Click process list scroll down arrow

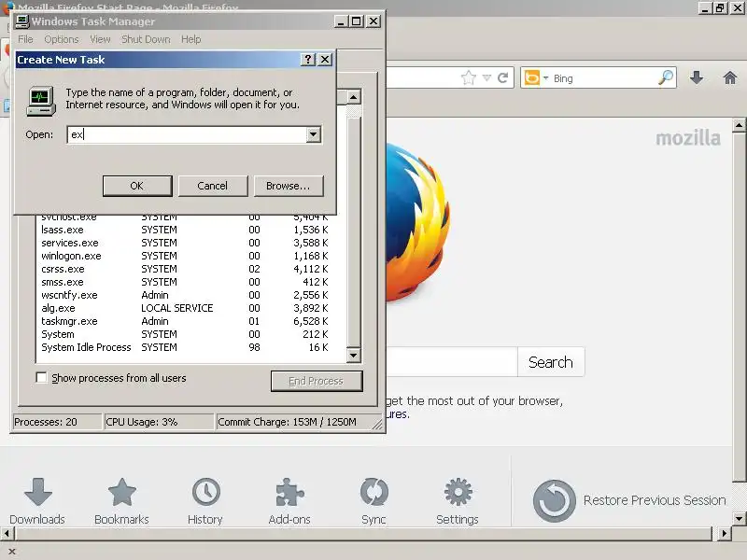pyautogui.click(x=353, y=356)
